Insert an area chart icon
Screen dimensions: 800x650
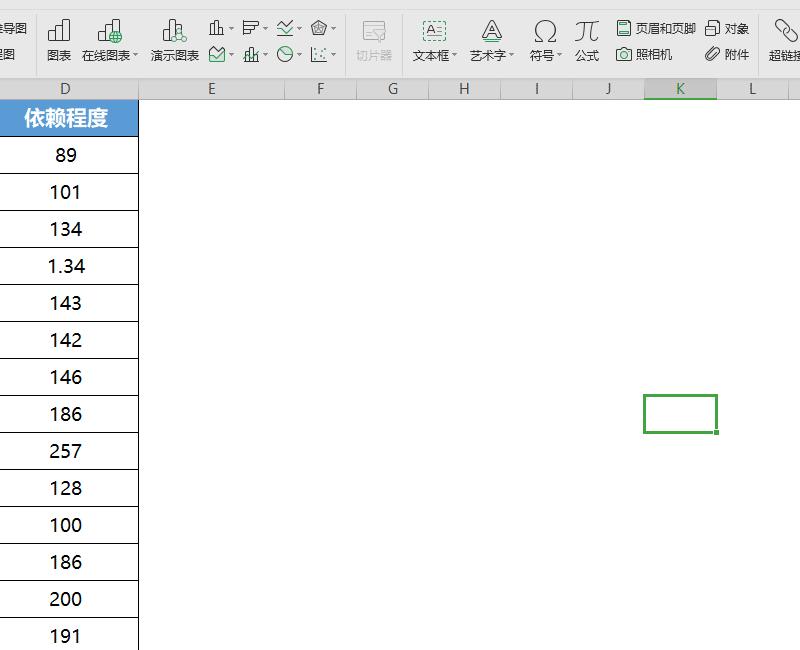pos(217,54)
